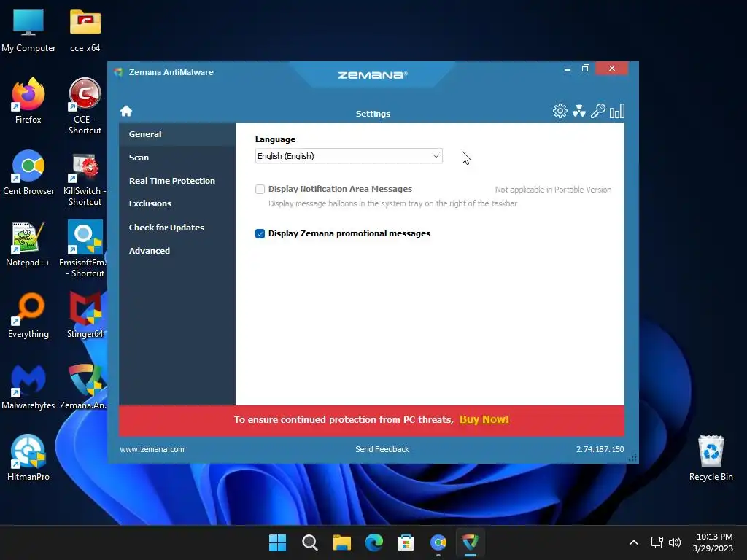747x560 pixels.
Task: Launch Firefox from the desktop
Action: tap(28, 101)
